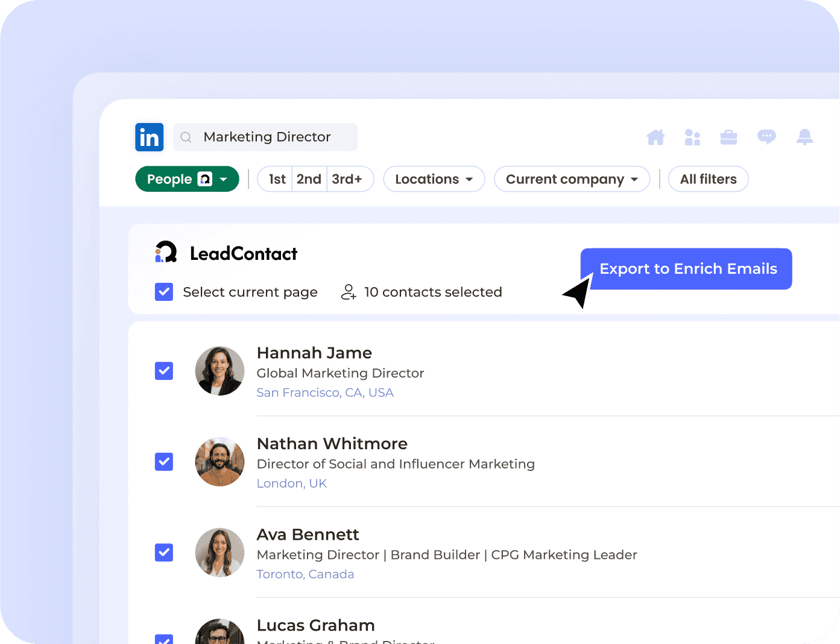Filter by 2nd connections
Screen dimensions: 840x644
click(309, 179)
